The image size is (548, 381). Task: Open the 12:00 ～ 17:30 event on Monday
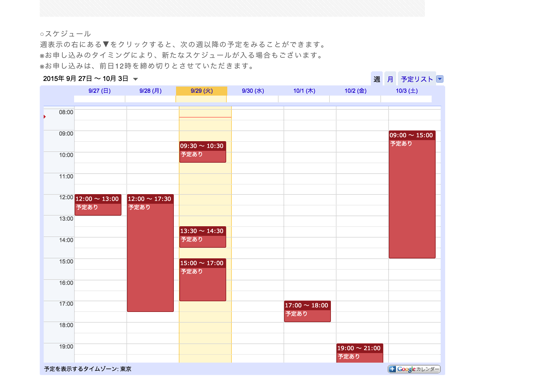[x=150, y=253]
